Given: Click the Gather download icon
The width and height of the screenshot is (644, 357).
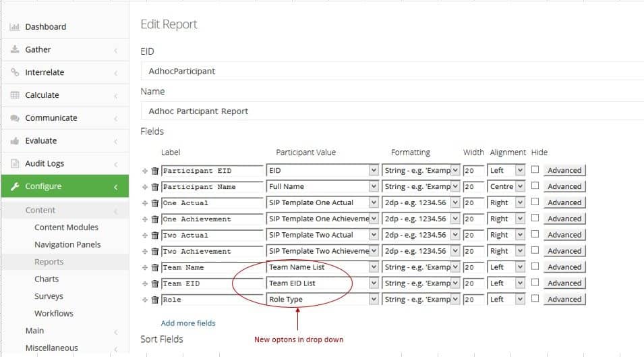Looking at the screenshot, I should coord(14,50).
